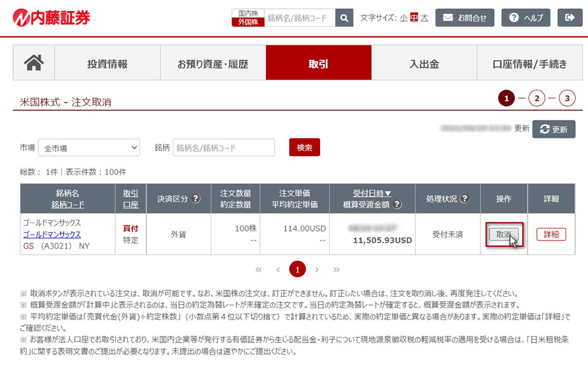This screenshot has width=588, height=377.
Task: Focus the header 銘柄名/銘柄コード search field
Action: pyautogui.click(x=299, y=18)
